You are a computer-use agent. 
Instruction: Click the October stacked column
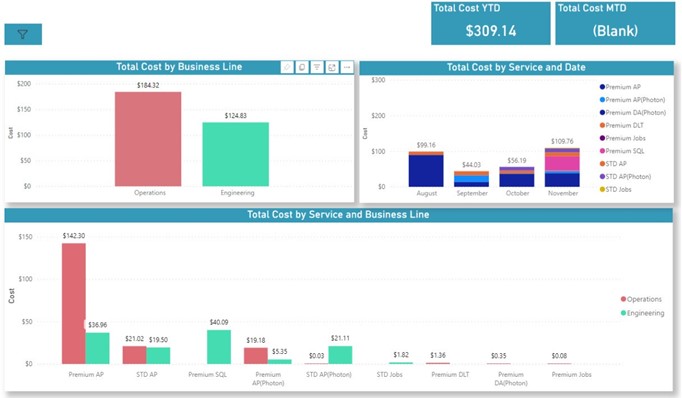(x=517, y=177)
